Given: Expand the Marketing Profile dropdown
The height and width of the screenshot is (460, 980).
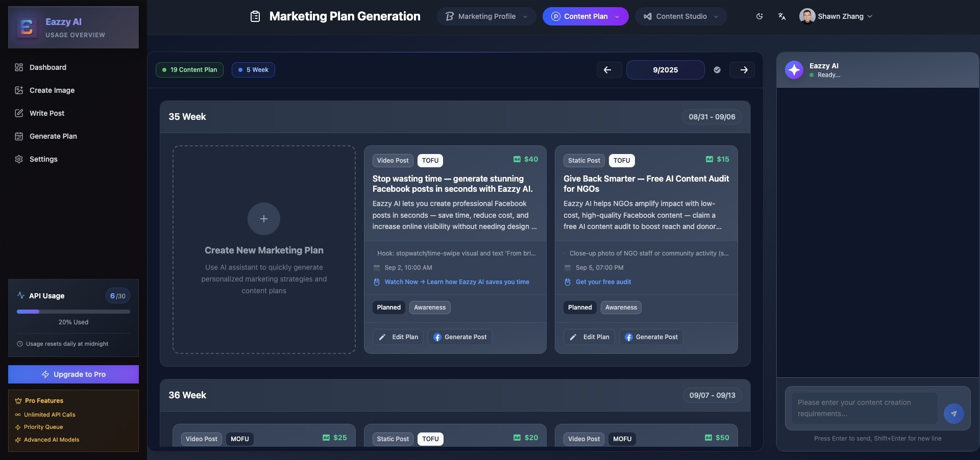Looking at the screenshot, I should coord(486,16).
